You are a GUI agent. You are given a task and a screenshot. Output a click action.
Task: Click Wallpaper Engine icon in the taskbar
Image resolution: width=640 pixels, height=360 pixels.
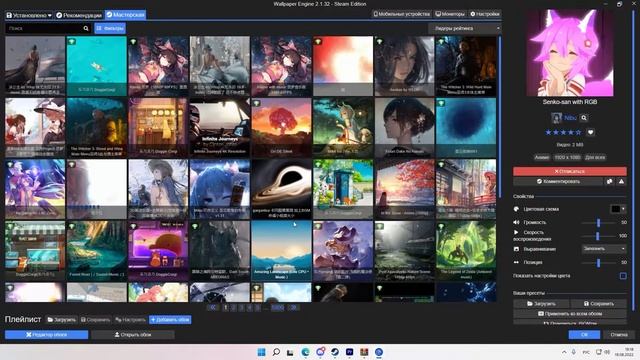point(379,352)
